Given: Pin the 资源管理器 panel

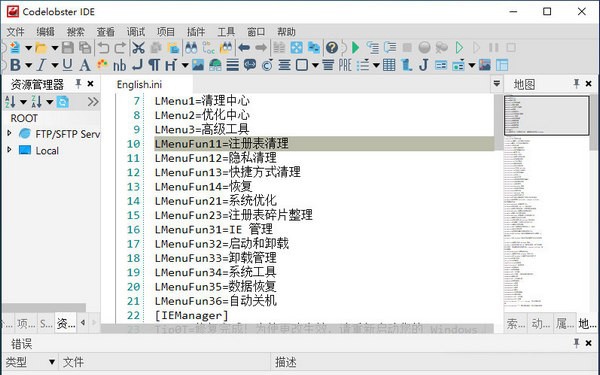Looking at the screenshot, I should 78,83.
